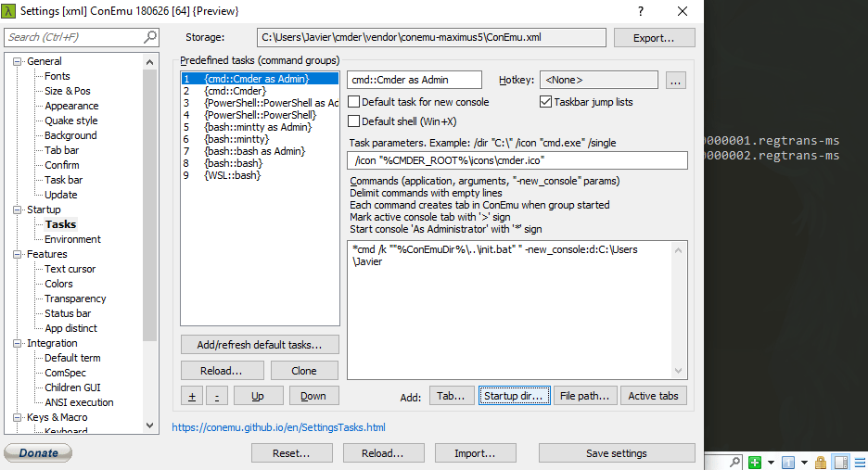The image size is (868, 470).
Task: Click the File path... button
Action: click(x=584, y=396)
